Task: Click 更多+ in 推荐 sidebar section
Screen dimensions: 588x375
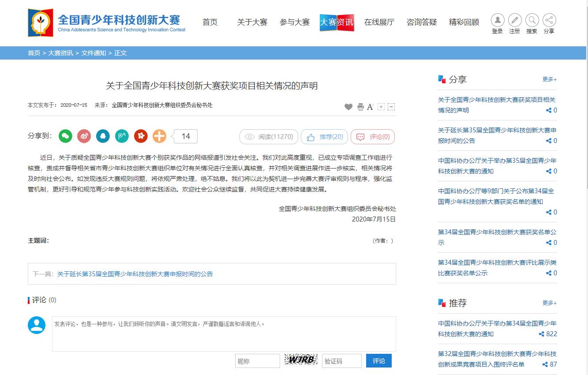Action: 550,303
